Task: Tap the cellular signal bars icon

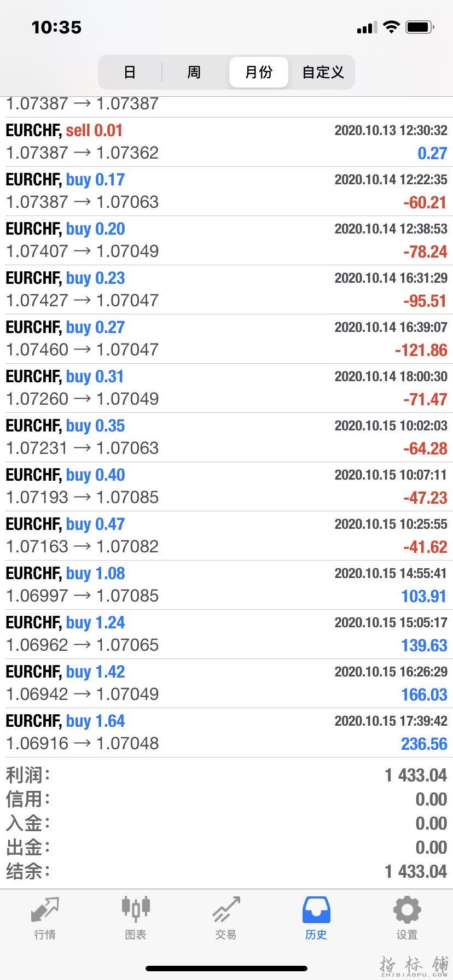Action: [367, 27]
